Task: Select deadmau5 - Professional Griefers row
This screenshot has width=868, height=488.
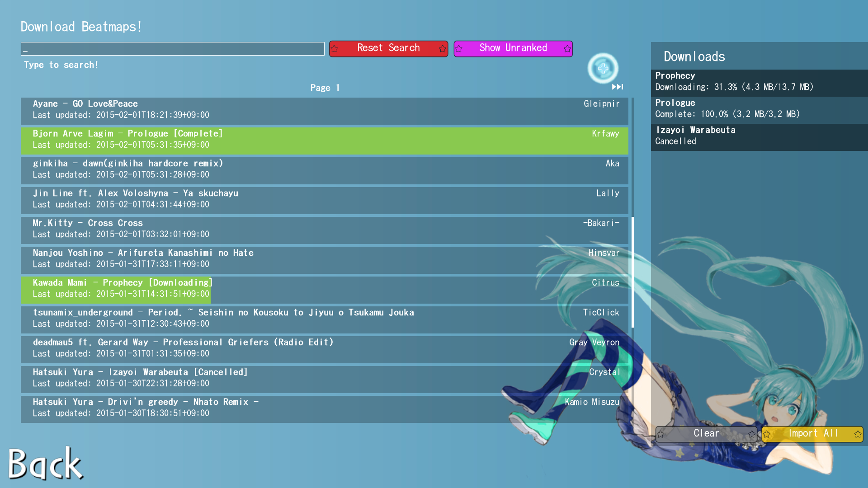Action: point(325,349)
